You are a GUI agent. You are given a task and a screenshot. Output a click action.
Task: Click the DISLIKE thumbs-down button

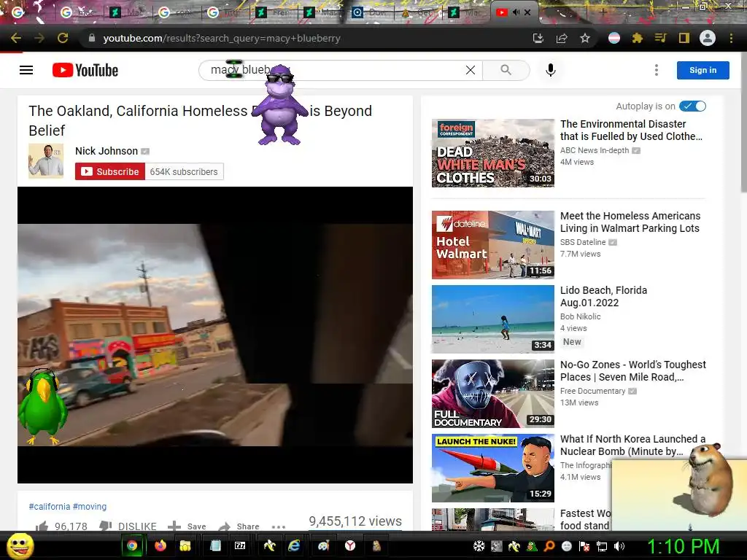point(128,526)
